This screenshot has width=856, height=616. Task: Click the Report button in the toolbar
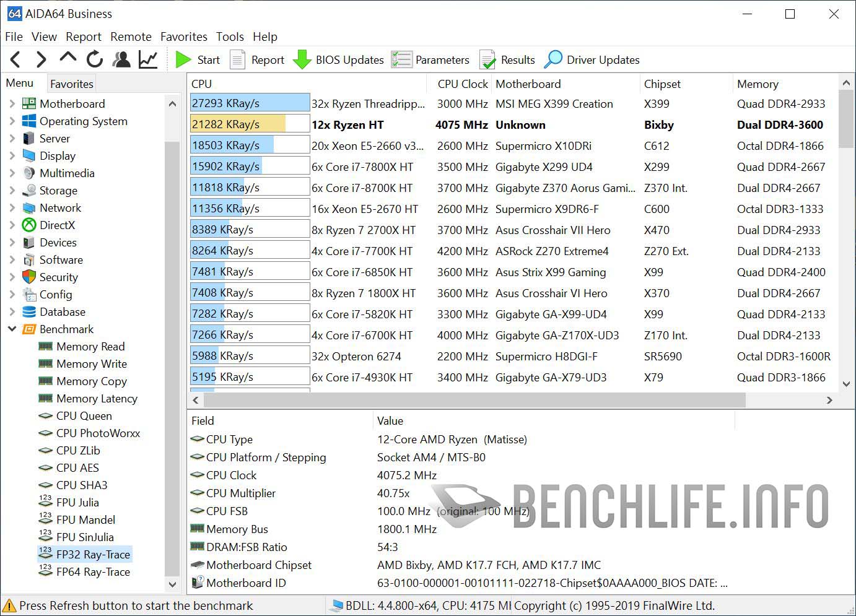coord(257,59)
